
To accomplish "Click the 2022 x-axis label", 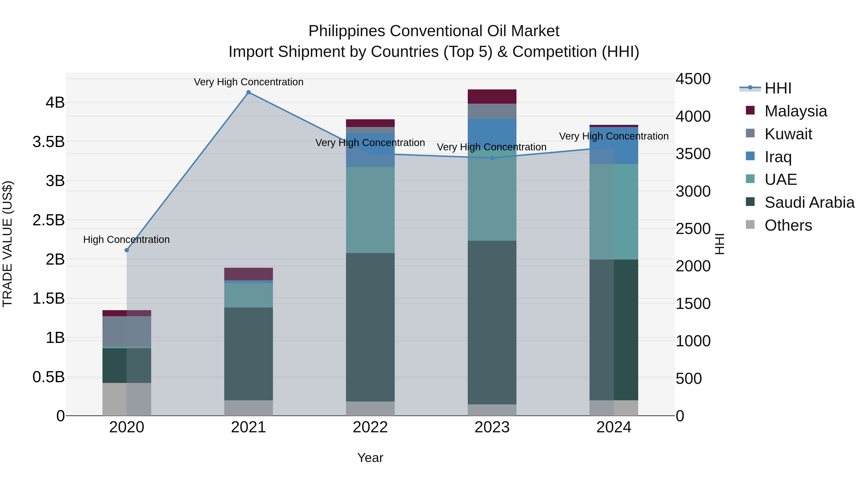I will (x=370, y=427).
